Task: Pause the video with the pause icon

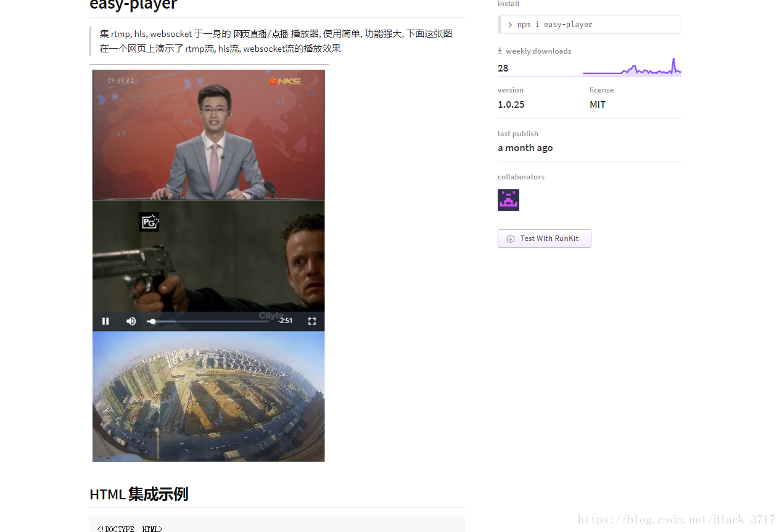Action: pos(105,321)
